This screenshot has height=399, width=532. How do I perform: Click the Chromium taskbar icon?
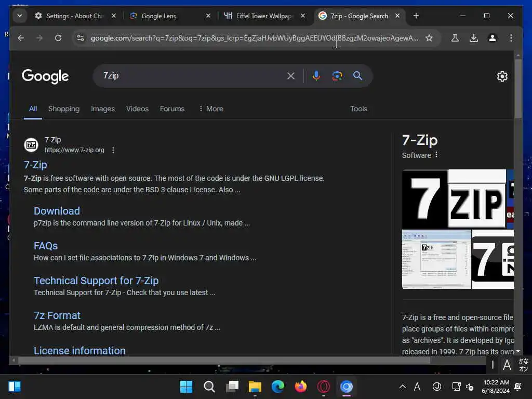point(347,387)
